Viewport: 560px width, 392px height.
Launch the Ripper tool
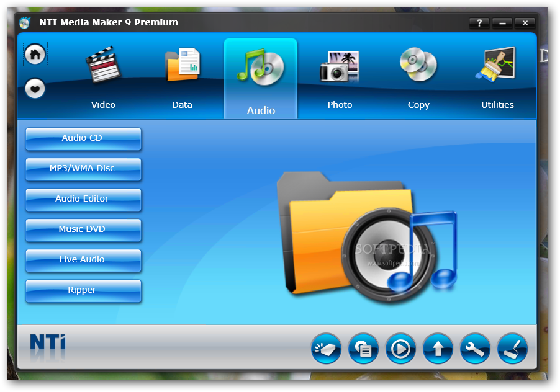[x=83, y=291]
